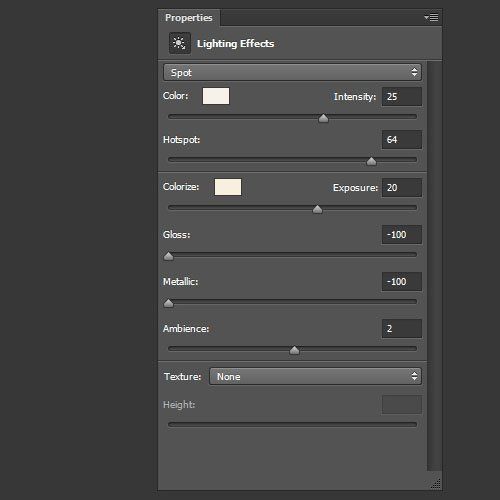Click the Exposure value field
500x500 pixels.
point(402,188)
